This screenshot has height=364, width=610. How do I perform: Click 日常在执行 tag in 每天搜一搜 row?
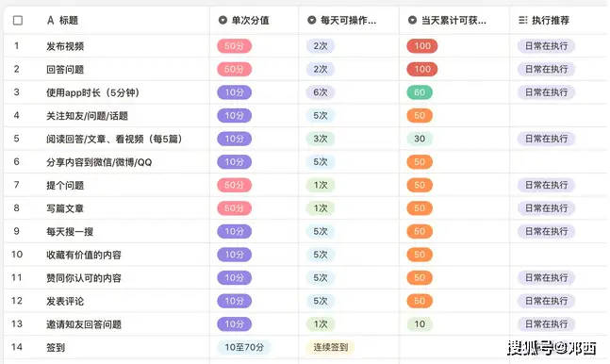pos(546,231)
